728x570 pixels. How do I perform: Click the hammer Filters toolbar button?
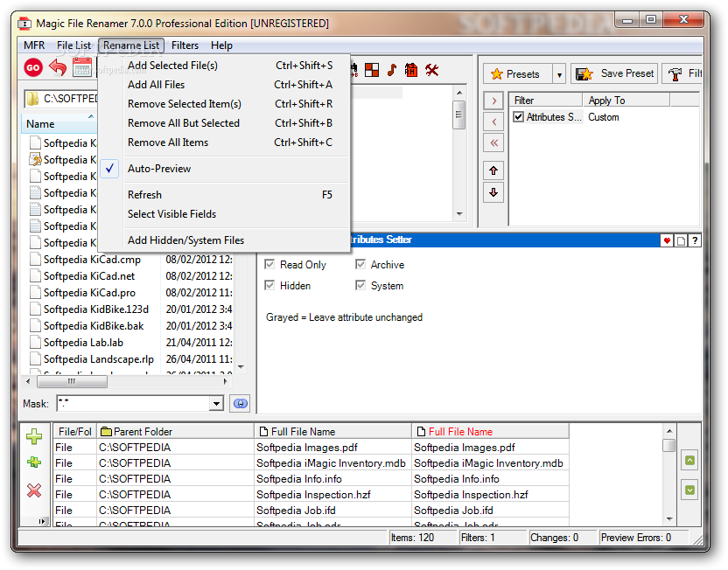point(682,73)
